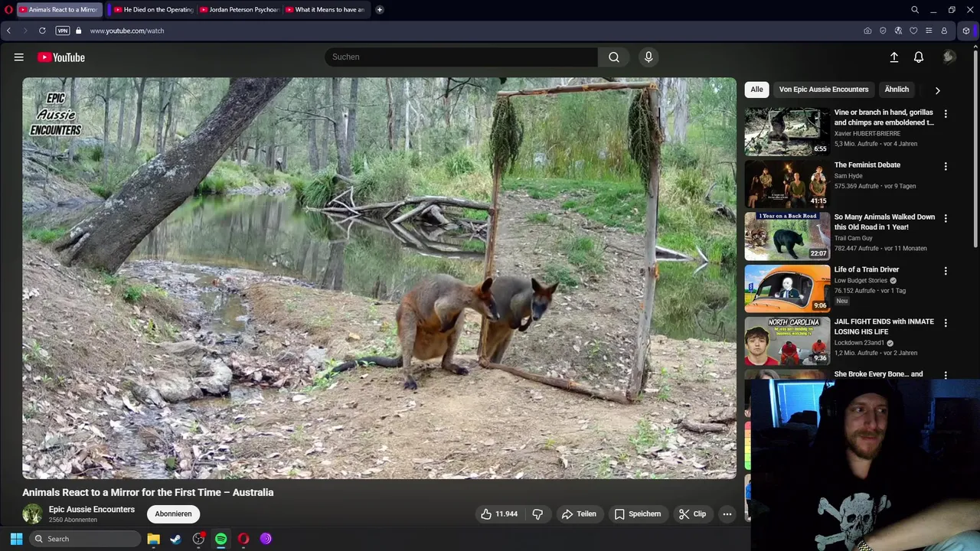
Task: Save the video with Speichern
Action: 638,514
